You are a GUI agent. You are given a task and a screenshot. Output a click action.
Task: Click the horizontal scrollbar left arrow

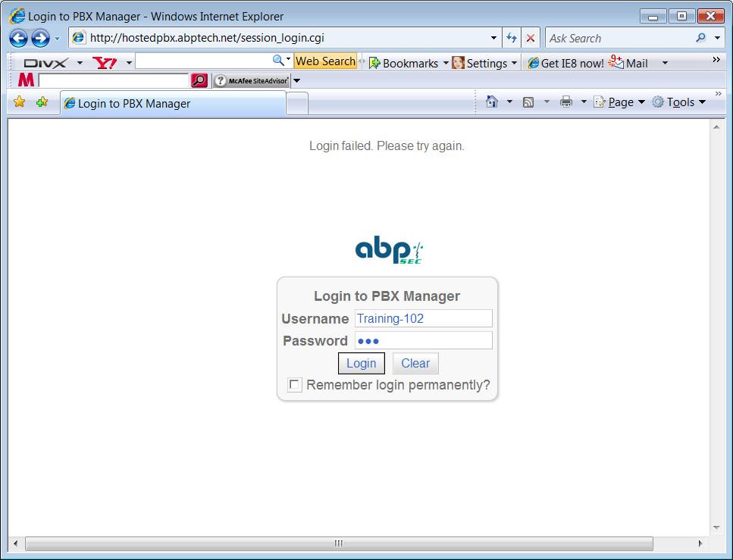[15, 543]
